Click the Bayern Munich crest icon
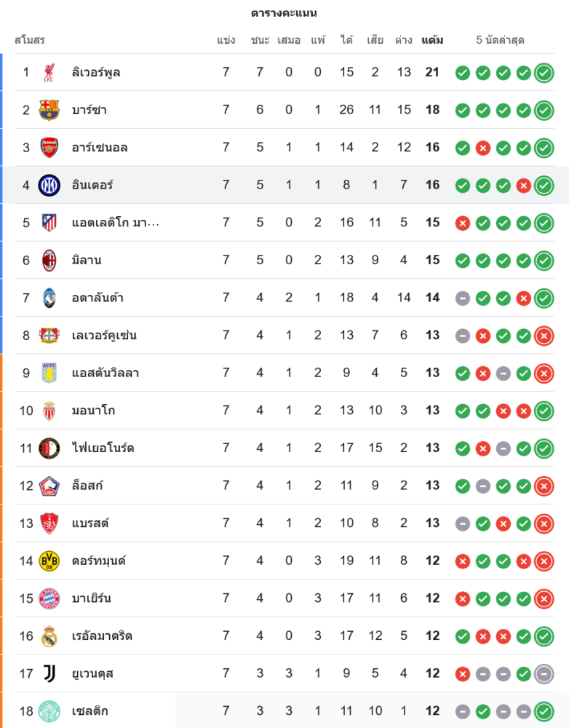Screen dimensions: 569x728 [49, 598]
